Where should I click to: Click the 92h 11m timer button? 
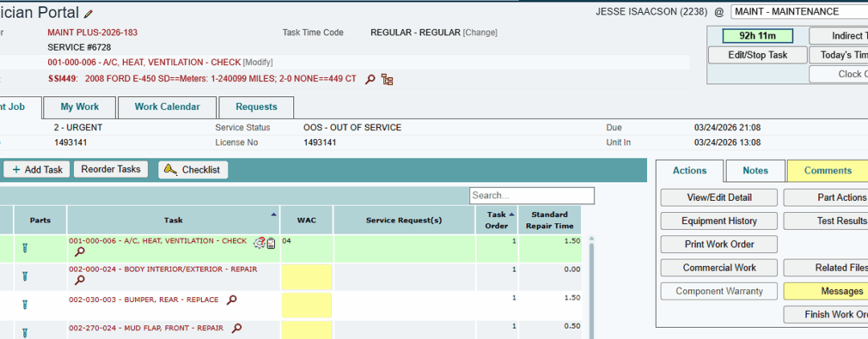tap(757, 36)
